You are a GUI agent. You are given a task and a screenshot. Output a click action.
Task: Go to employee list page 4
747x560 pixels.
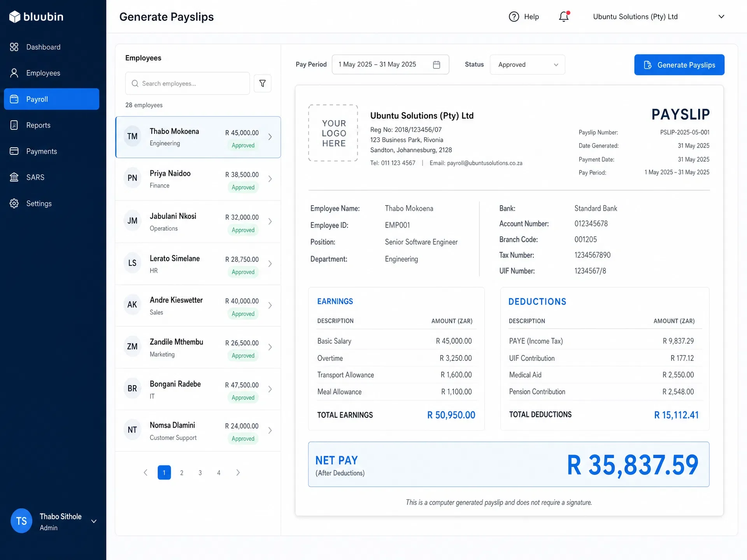click(219, 472)
